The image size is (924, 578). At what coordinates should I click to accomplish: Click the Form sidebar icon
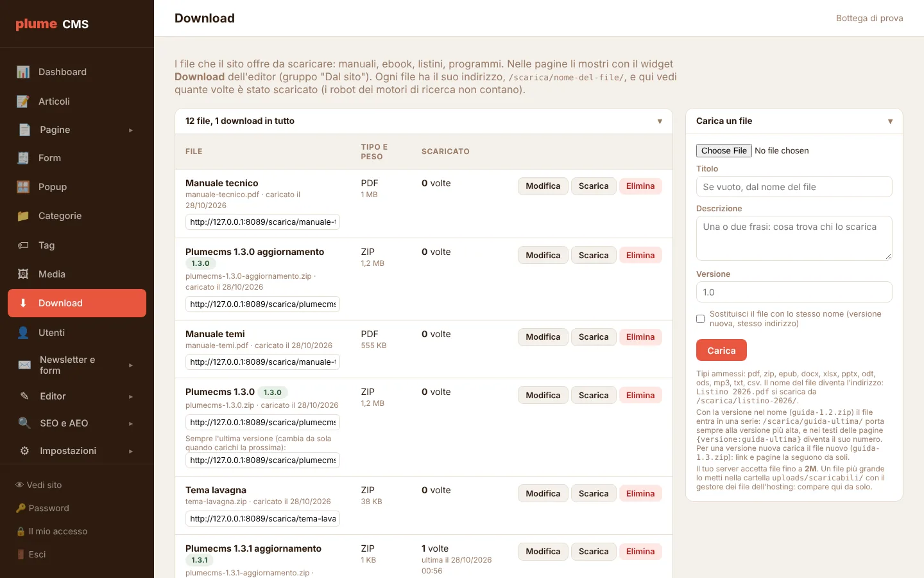click(23, 158)
